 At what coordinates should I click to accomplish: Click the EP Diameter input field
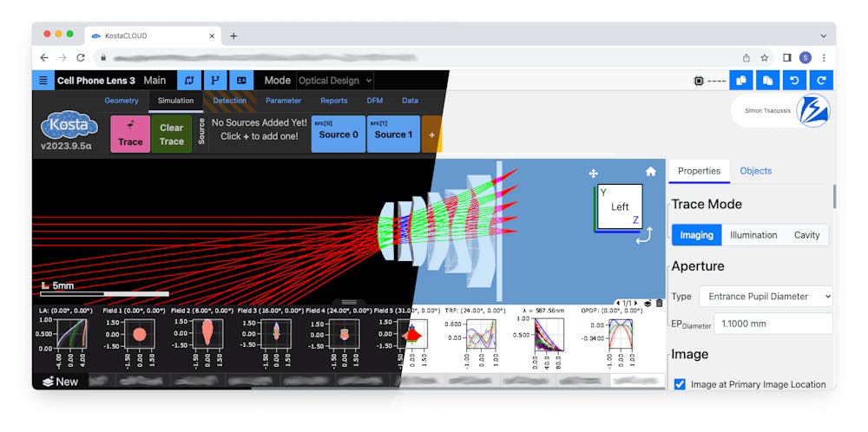[773, 323]
